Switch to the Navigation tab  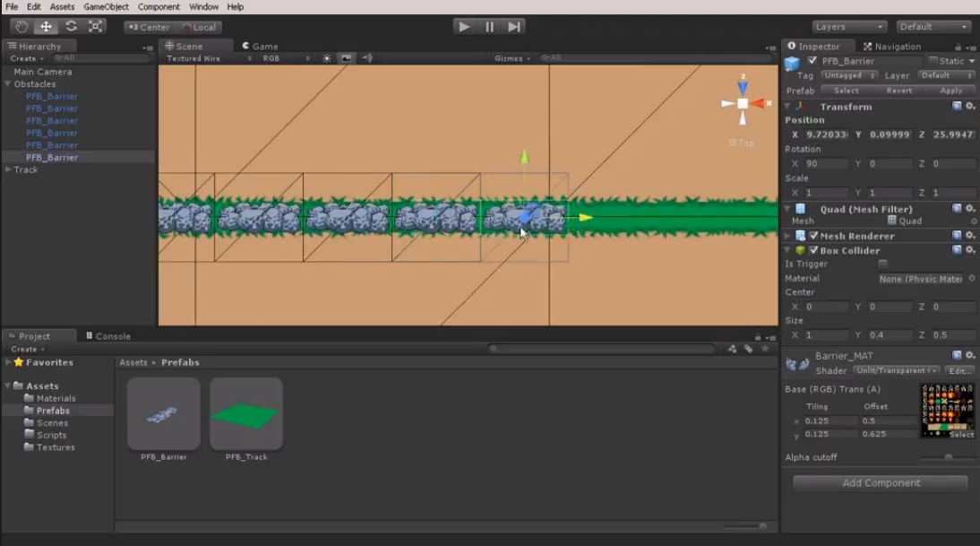click(892, 47)
